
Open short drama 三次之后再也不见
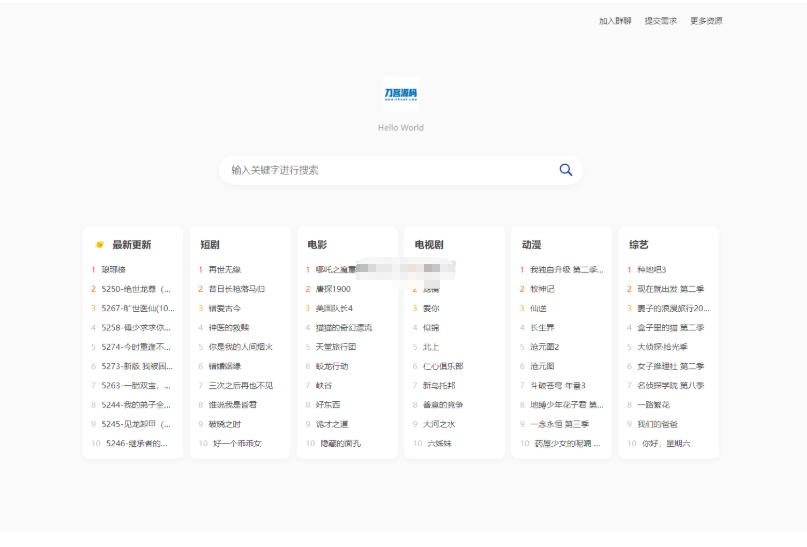click(240, 385)
